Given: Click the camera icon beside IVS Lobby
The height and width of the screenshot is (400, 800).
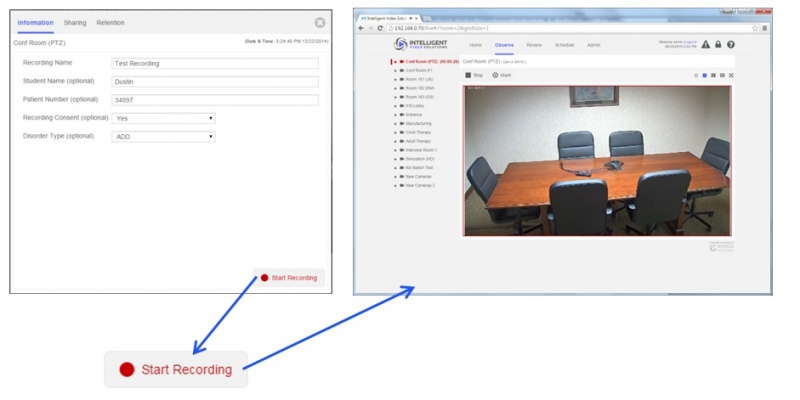Looking at the screenshot, I should coord(402,106).
